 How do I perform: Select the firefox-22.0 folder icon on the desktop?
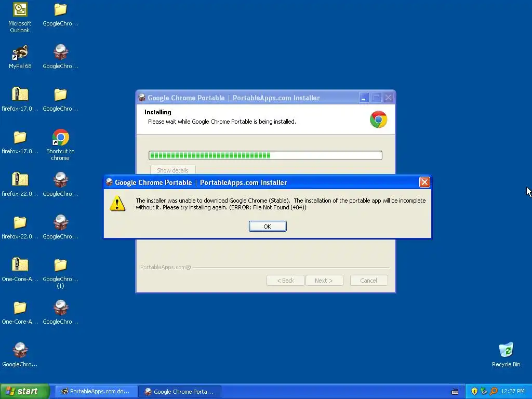point(20,228)
